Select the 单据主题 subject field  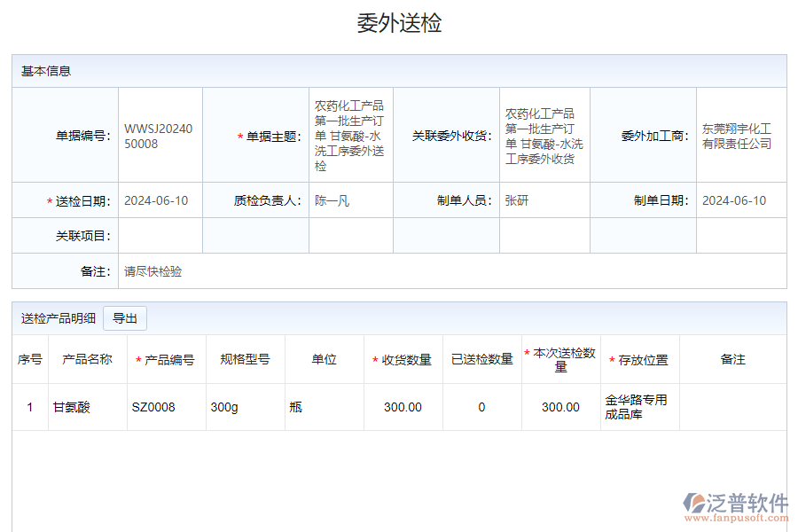[x=350, y=134]
